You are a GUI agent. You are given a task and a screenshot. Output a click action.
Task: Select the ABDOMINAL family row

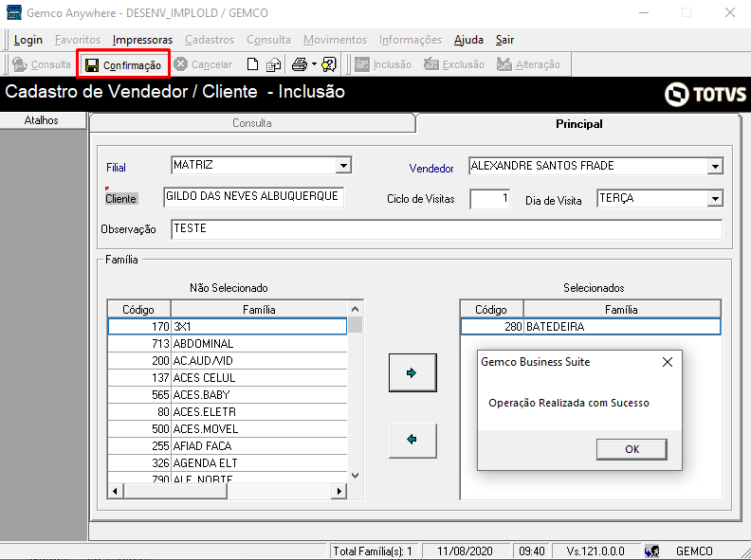pos(228,344)
